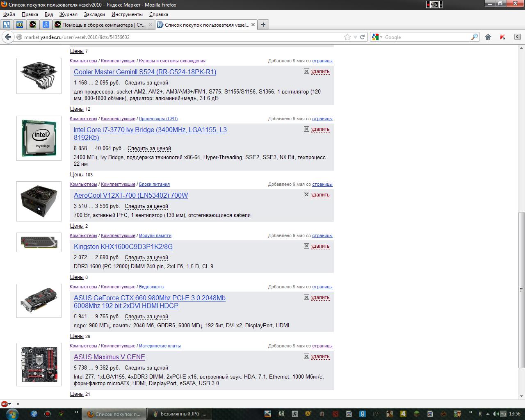Show hidden system tray icons arrow
This screenshot has width=525, height=420.
coord(488,414)
